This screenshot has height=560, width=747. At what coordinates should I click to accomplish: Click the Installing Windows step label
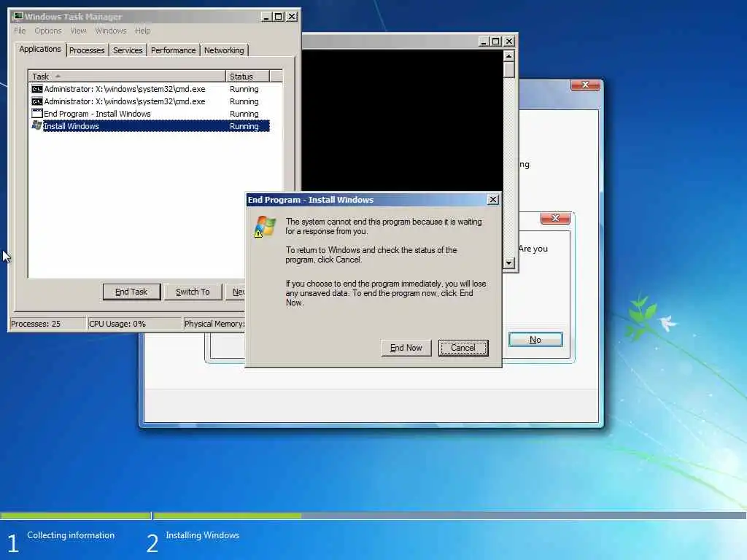click(x=203, y=535)
